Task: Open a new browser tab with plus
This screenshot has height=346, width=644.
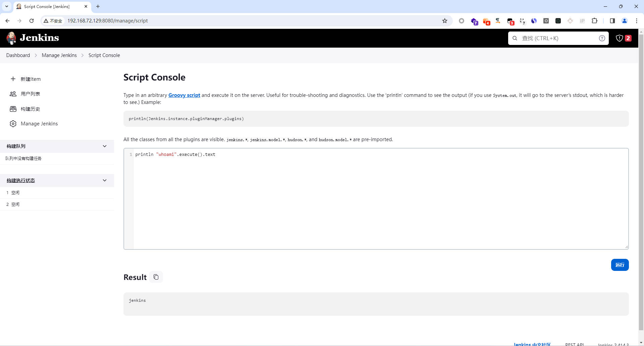Action: 98,6
